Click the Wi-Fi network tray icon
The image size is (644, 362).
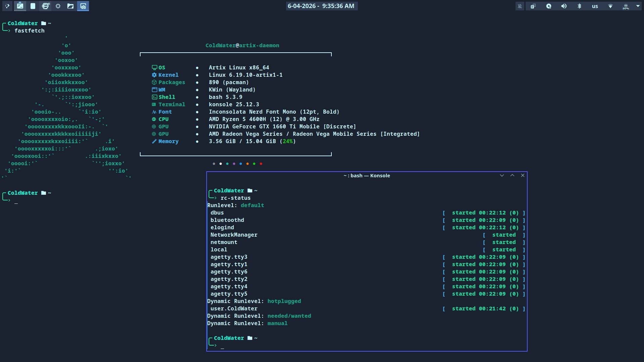point(610,6)
